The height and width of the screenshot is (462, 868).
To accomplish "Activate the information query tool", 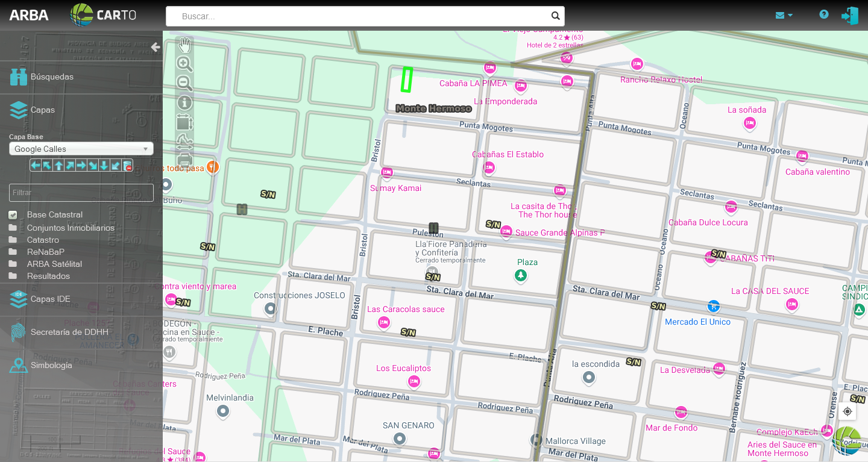I will pos(184,103).
